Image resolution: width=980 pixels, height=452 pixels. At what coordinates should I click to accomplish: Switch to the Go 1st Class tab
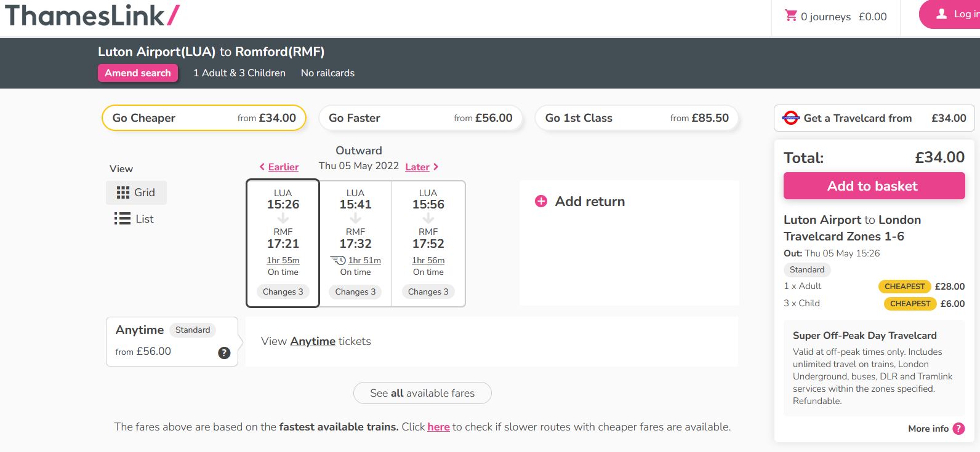pyautogui.click(x=637, y=118)
